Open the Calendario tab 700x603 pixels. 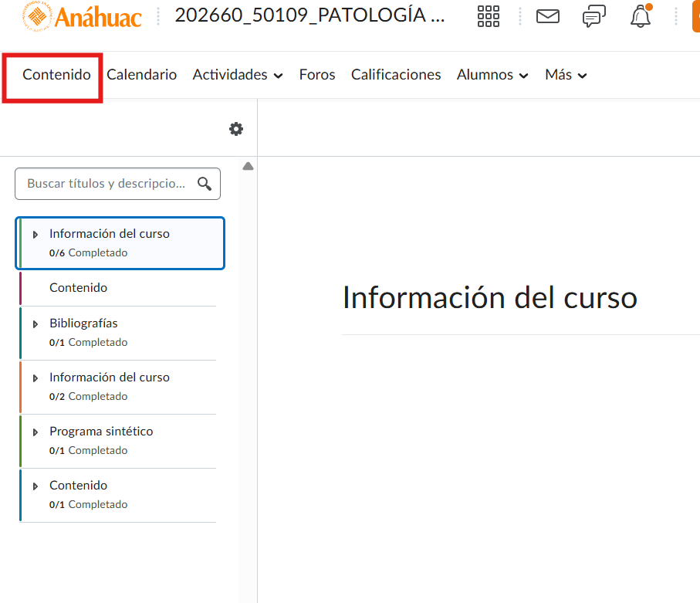pos(141,75)
